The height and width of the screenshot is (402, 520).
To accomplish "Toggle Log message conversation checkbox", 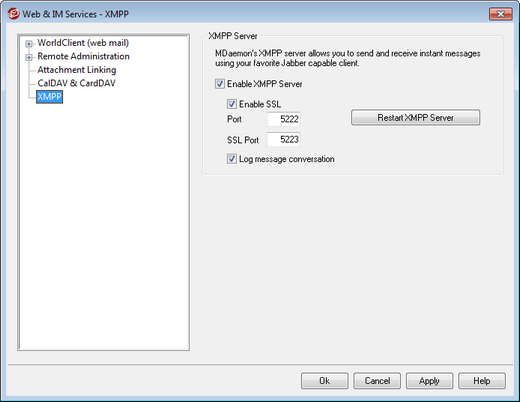I will tap(232, 159).
